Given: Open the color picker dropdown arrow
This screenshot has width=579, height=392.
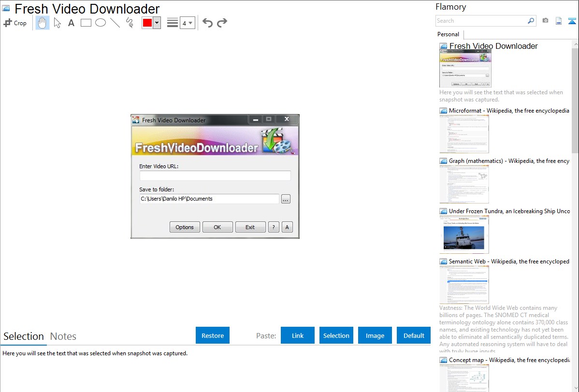Looking at the screenshot, I should [x=157, y=23].
